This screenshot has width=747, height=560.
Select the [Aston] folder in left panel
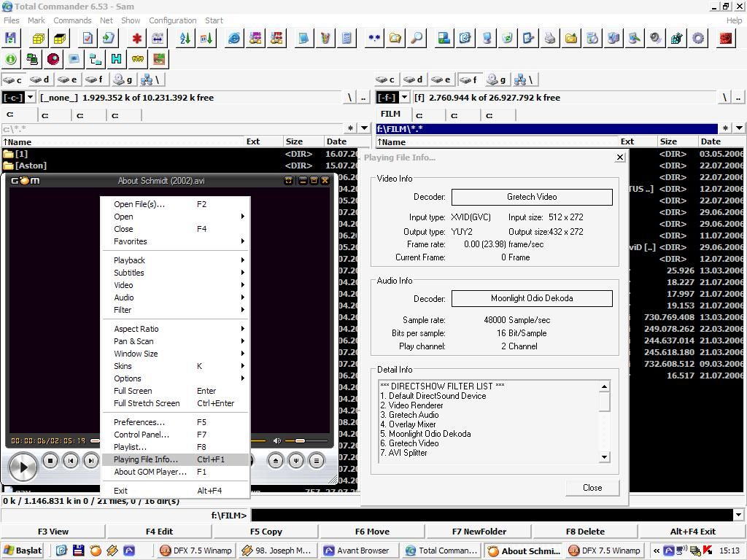tap(31, 166)
